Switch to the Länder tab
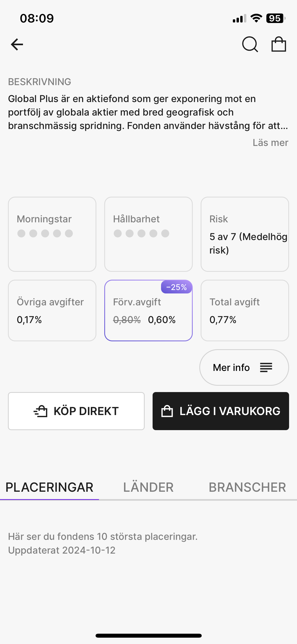Viewport: 297px width, 644px height. click(x=148, y=487)
